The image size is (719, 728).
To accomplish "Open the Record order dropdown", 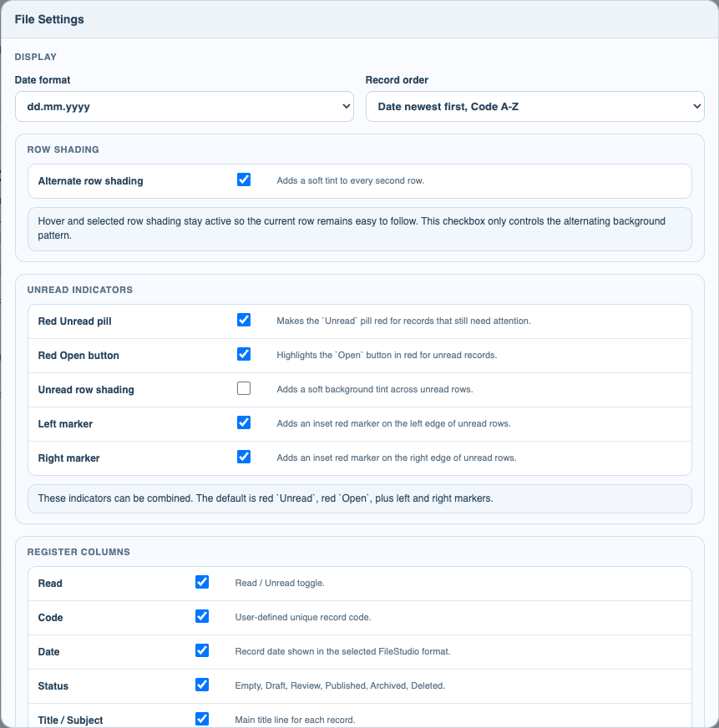I will [x=535, y=106].
